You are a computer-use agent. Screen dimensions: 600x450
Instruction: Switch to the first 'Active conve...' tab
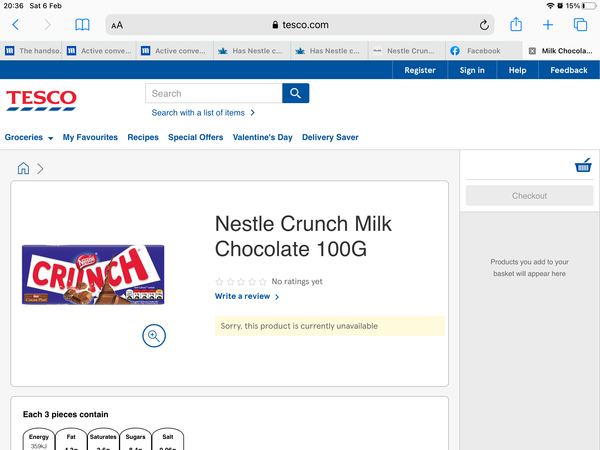click(99, 51)
